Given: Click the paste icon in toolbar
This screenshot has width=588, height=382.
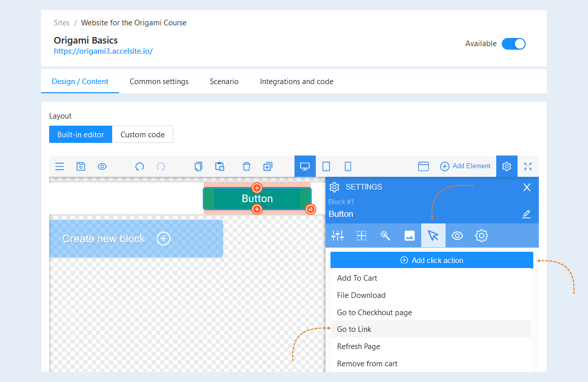Looking at the screenshot, I should coord(220,167).
